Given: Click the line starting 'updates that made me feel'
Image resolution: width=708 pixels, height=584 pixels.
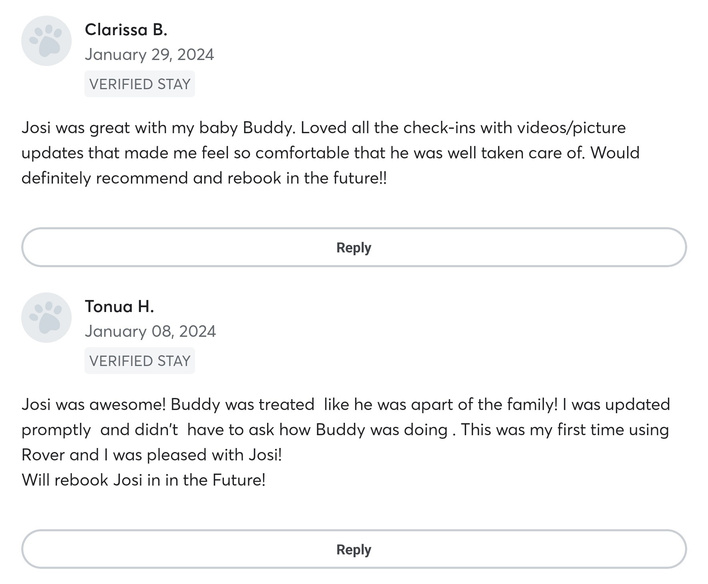Looking at the screenshot, I should click(331, 153).
